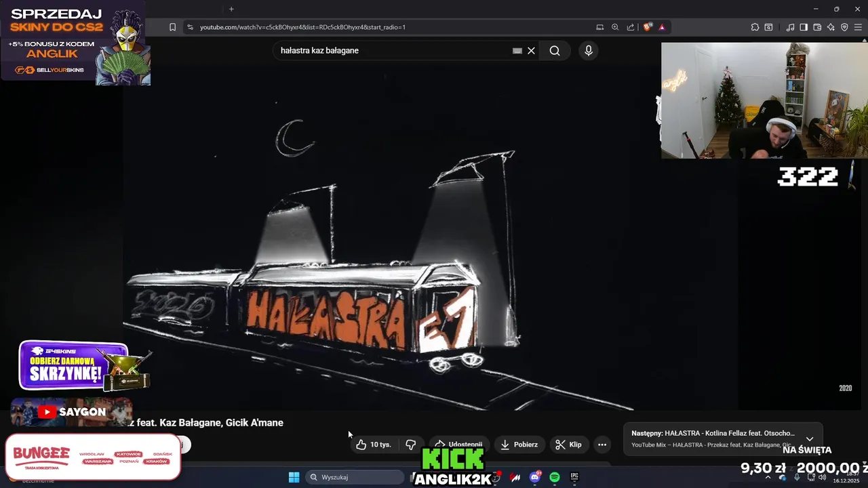The width and height of the screenshot is (868, 488).
Task: Clear the search text with the X
Action: (532, 51)
